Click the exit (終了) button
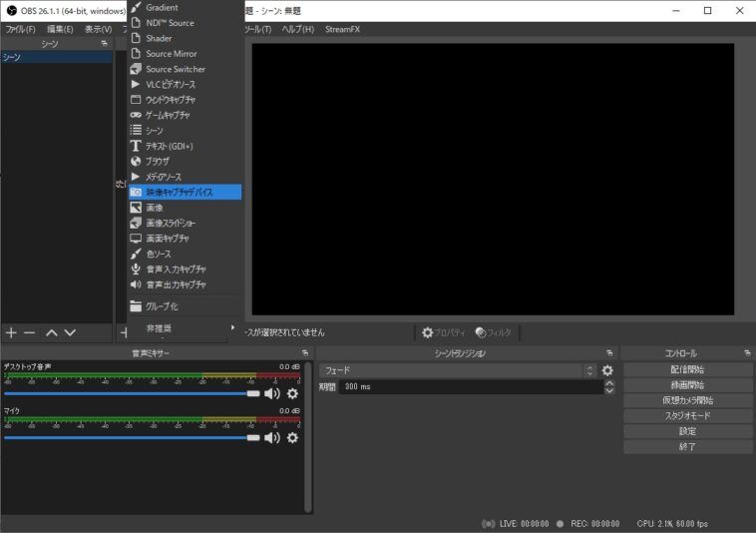The image size is (756, 533). click(687, 446)
